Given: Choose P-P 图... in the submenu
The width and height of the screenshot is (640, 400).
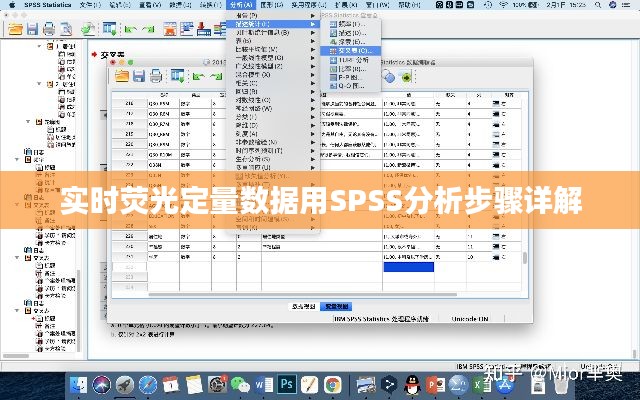Looking at the screenshot, I should (350, 77).
